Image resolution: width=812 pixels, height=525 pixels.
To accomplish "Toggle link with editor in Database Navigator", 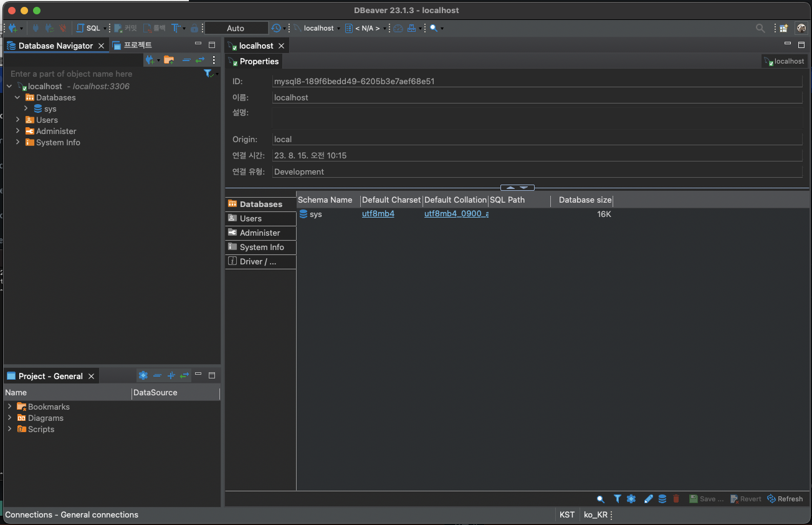I will point(200,60).
